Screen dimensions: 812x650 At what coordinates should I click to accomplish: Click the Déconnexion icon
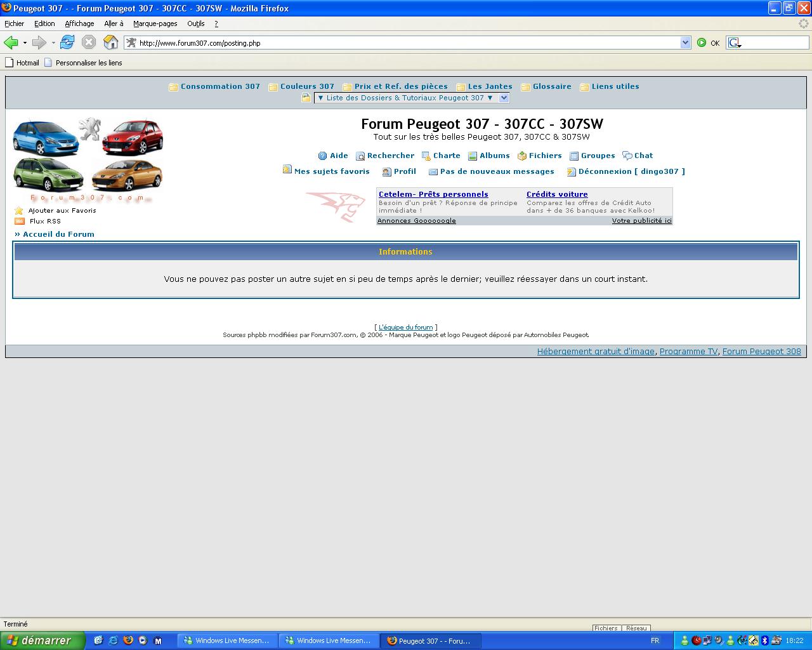(x=571, y=172)
